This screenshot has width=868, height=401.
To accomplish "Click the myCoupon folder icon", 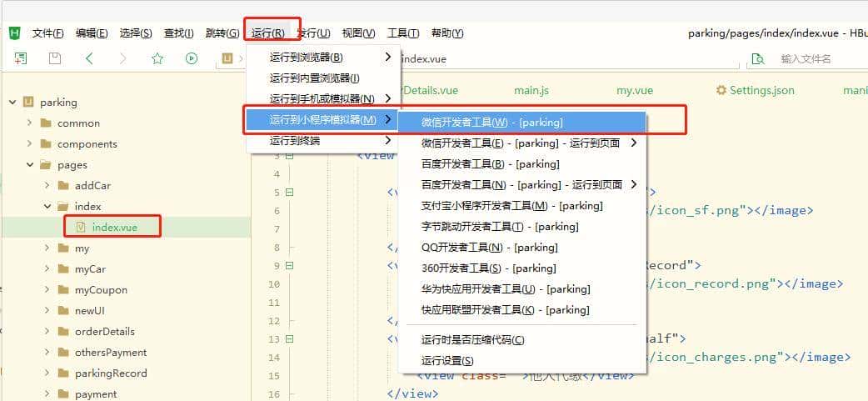I will pyautogui.click(x=63, y=289).
